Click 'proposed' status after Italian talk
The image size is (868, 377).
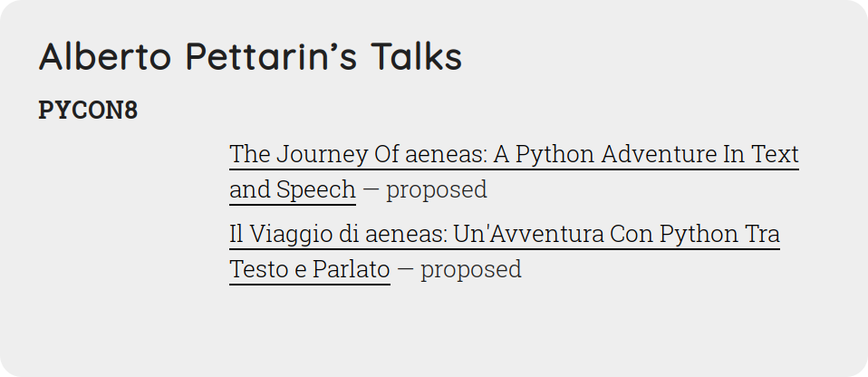pyautogui.click(x=470, y=269)
